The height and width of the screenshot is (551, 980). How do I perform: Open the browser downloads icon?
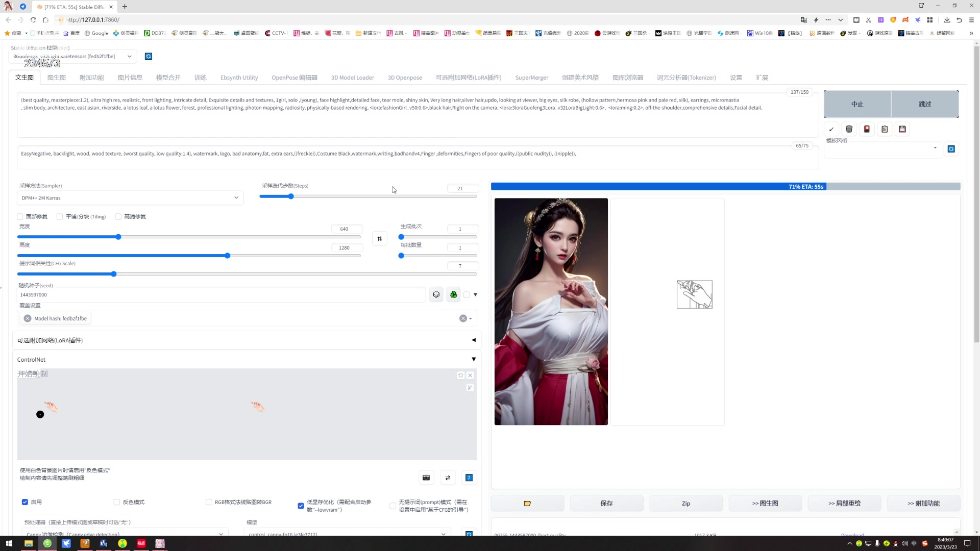pyautogui.click(x=947, y=20)
